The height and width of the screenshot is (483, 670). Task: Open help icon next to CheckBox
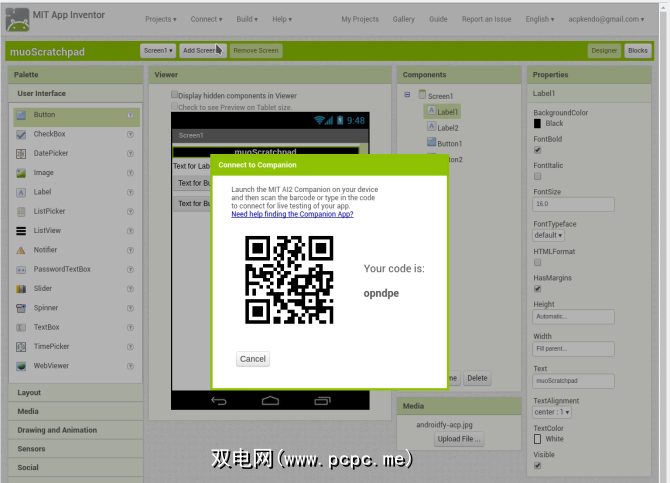point(130,134)
